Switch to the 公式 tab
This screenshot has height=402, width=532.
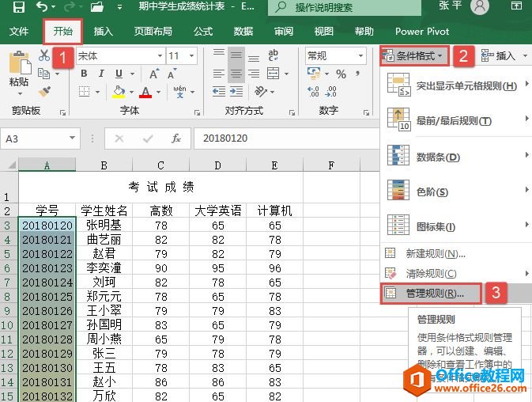(203, 32)
